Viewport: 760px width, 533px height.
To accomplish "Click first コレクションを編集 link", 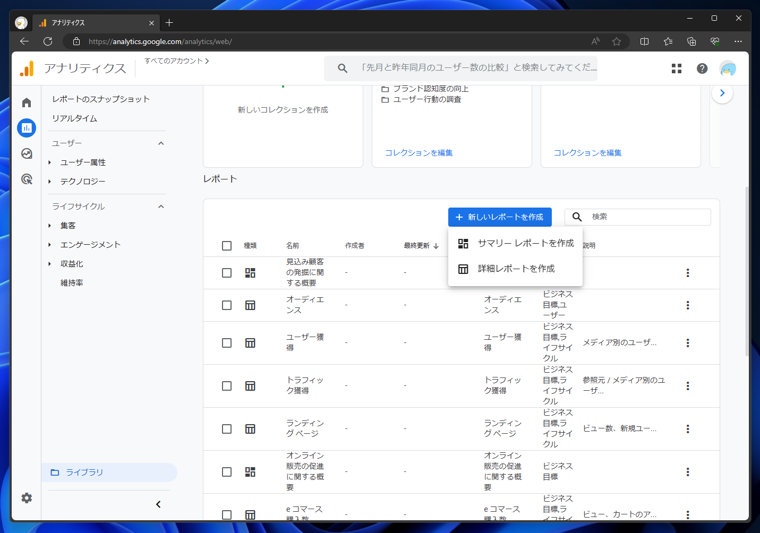I will coord(418,153).
